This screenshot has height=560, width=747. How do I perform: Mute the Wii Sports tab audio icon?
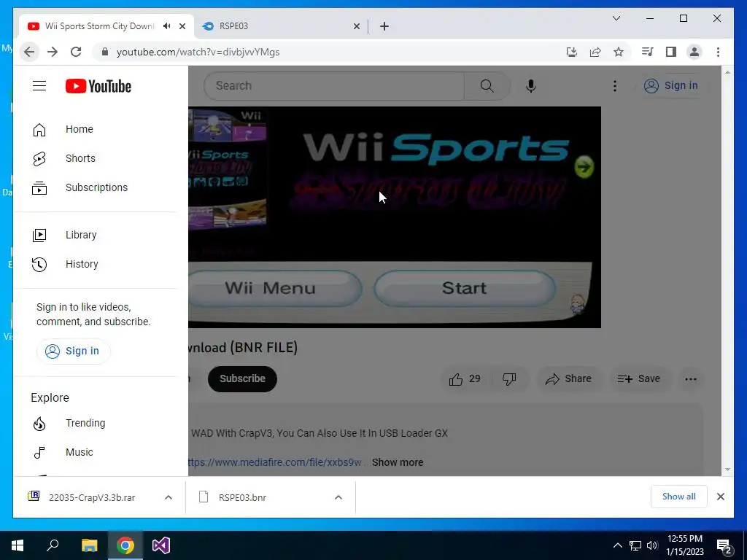tap(166, 26)
